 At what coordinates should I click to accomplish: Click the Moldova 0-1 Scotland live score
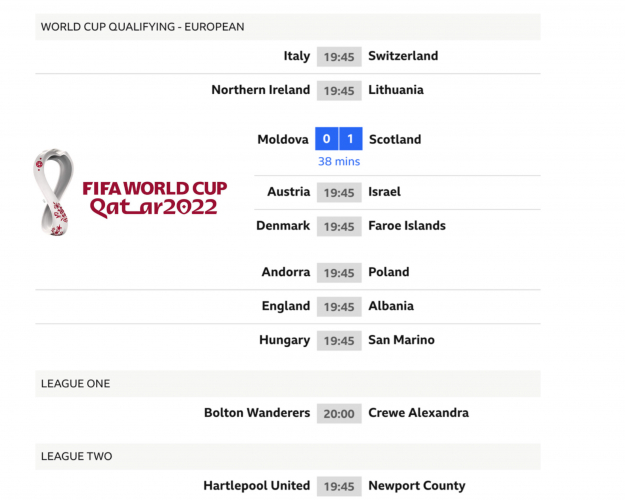[x=338, y=140]
